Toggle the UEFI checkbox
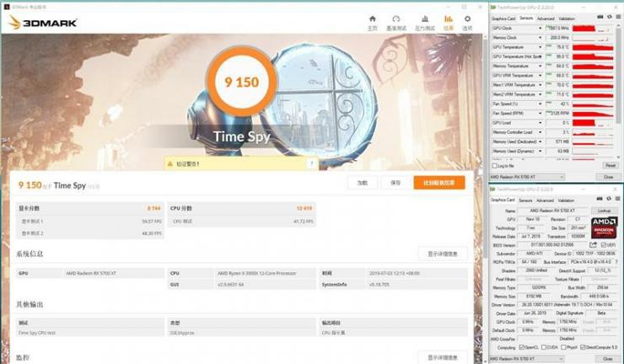The height and width of the screenshot is (364, 624). pyautogui.click(x=603, y=245)
